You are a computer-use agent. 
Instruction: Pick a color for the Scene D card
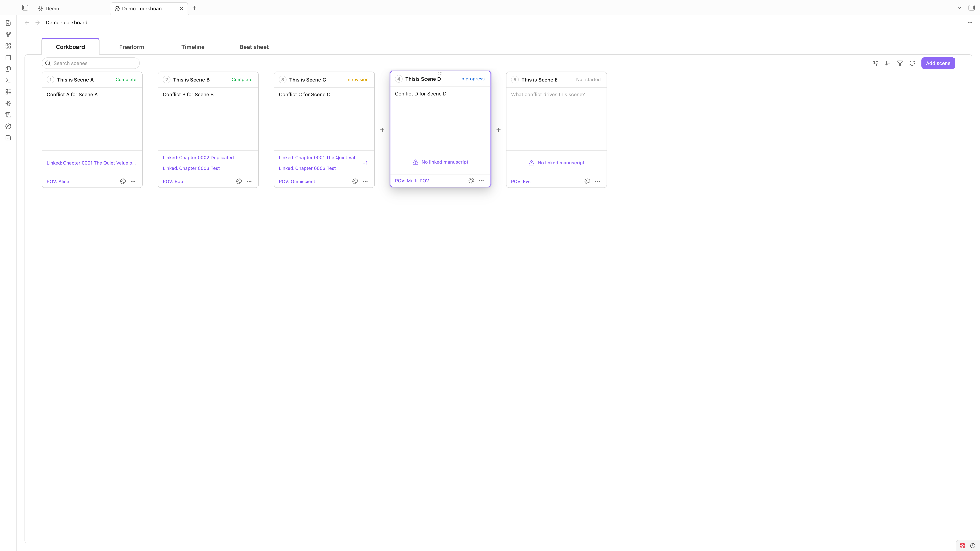click(471, 181)
